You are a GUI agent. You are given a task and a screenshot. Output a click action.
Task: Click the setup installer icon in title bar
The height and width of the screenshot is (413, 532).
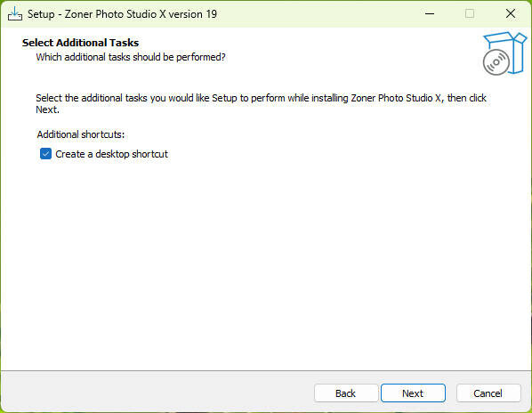coord(15,14)
